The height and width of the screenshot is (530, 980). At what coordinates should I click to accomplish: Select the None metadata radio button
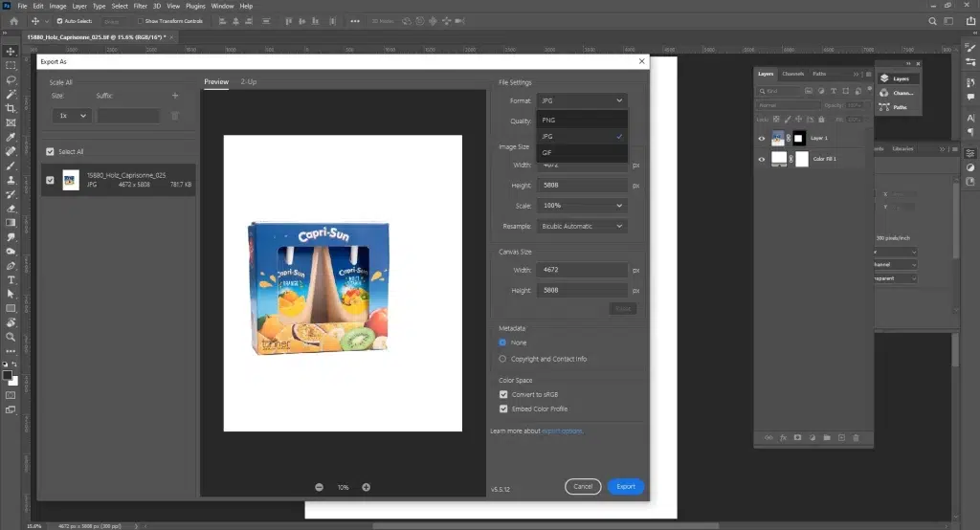[x=502, y=342]
